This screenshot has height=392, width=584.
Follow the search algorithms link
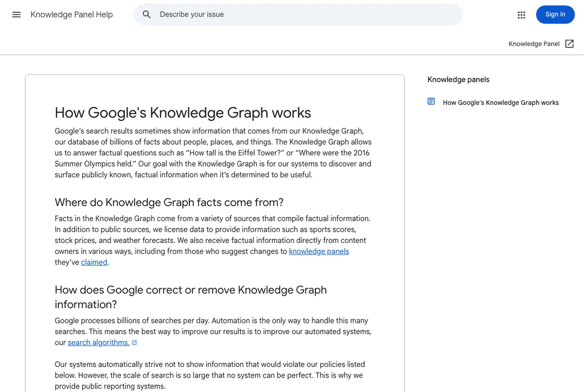click(x=98, y=343)
